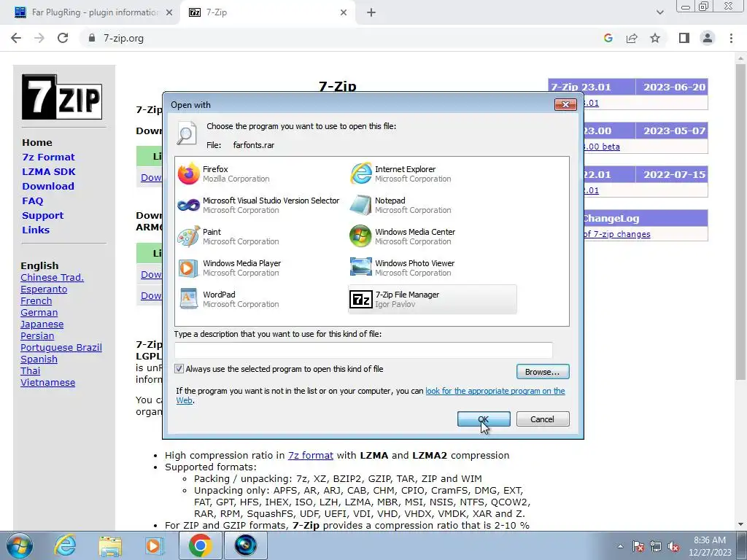Open Chrome tab search dropdown arrow

(x=659, y=12)
